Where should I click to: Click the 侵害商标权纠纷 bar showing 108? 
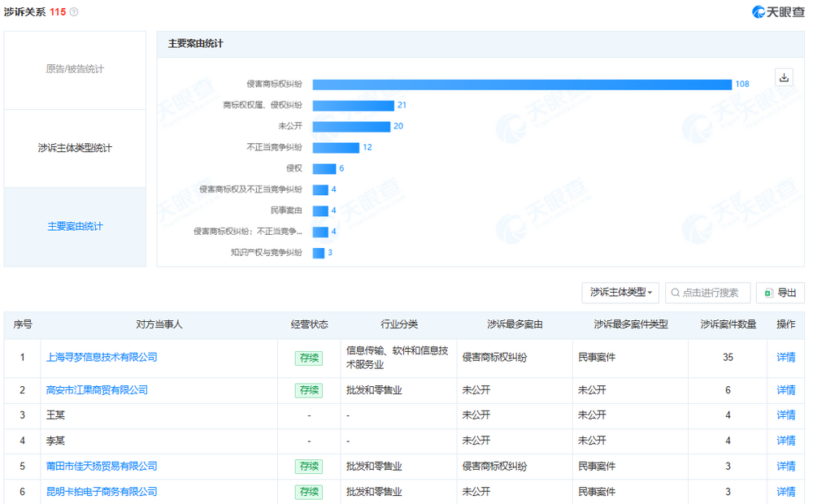tap(522, 85)
